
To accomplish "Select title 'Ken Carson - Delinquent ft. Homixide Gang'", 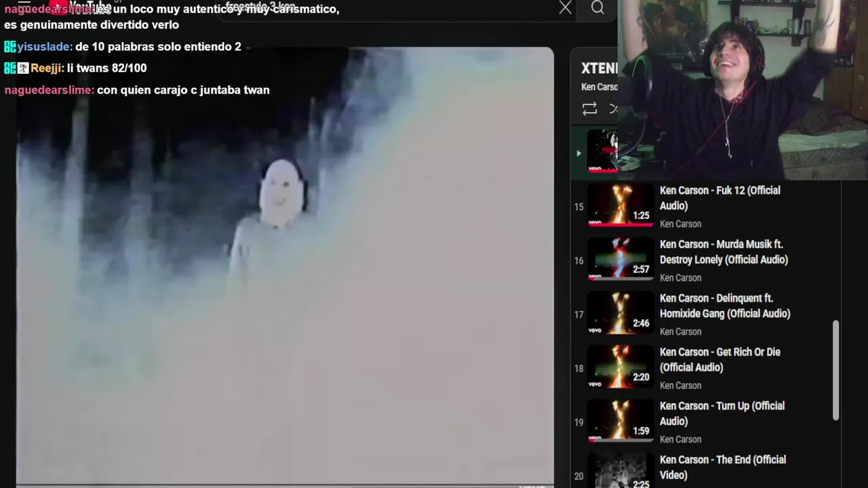I will tap(725, 306).
